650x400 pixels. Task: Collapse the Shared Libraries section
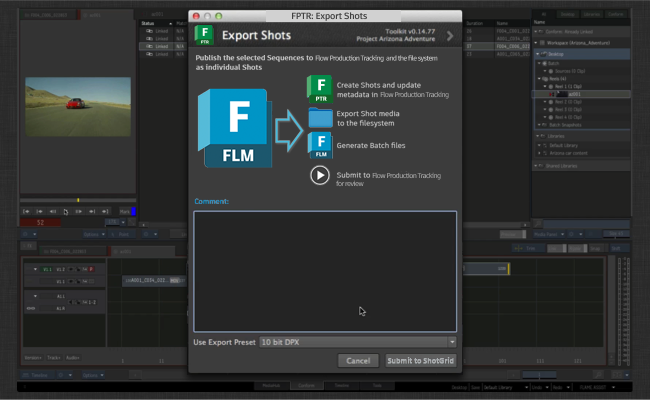point(536,166)
